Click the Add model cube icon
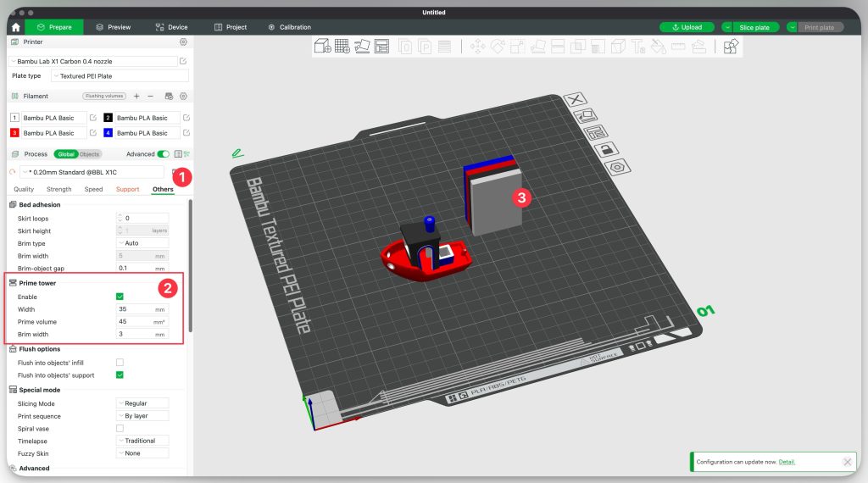 point(322,47)
